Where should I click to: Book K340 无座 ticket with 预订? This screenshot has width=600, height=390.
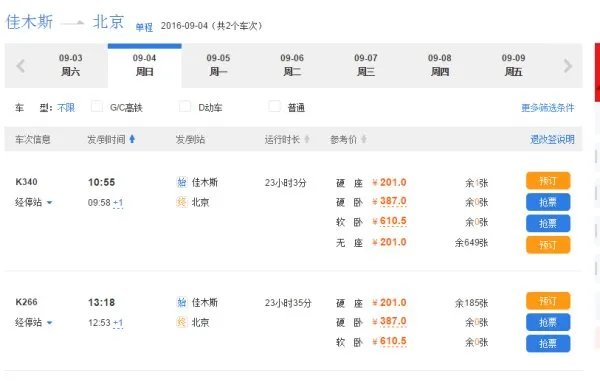pos(548,245)
